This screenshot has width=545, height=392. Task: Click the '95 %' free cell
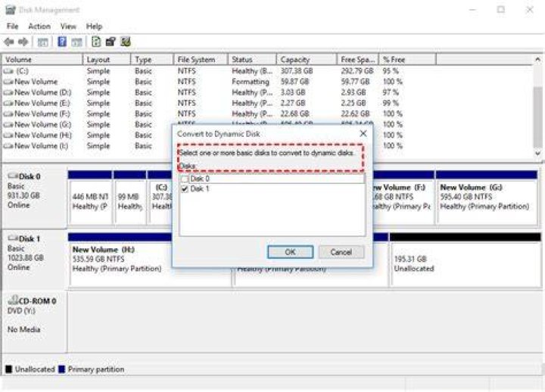[x=391, y=71]
